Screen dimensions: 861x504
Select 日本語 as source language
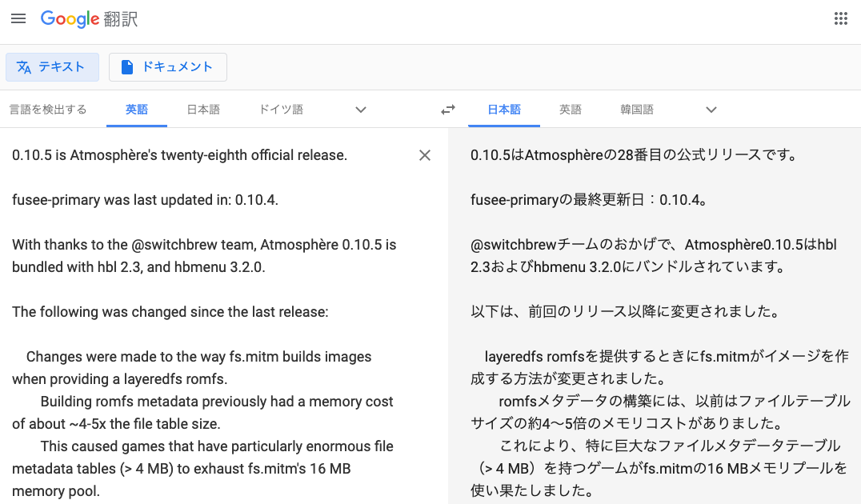(203, 110)
